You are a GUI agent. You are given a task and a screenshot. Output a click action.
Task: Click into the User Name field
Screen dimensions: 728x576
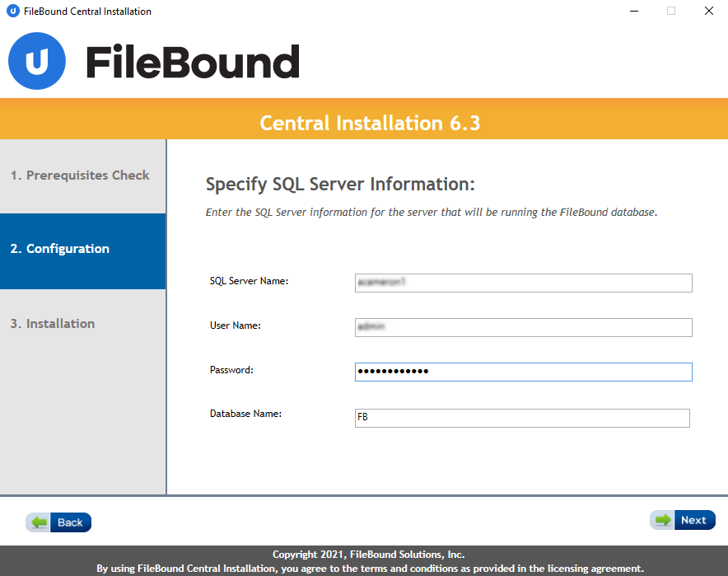[x=523, y=327]
